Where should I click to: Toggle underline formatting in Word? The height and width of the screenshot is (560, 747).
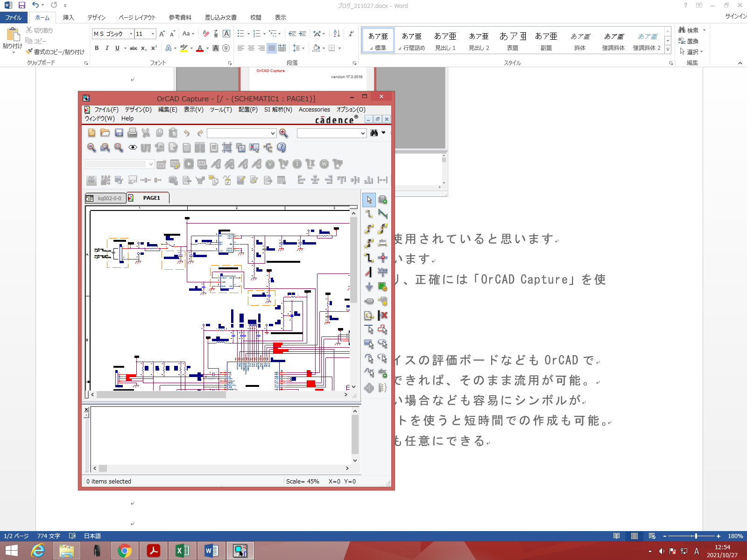[117, 48]
